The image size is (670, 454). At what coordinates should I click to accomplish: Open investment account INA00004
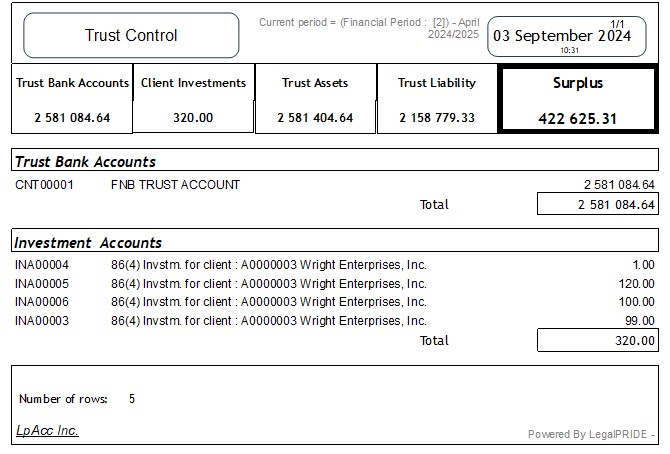coord(42,265)
